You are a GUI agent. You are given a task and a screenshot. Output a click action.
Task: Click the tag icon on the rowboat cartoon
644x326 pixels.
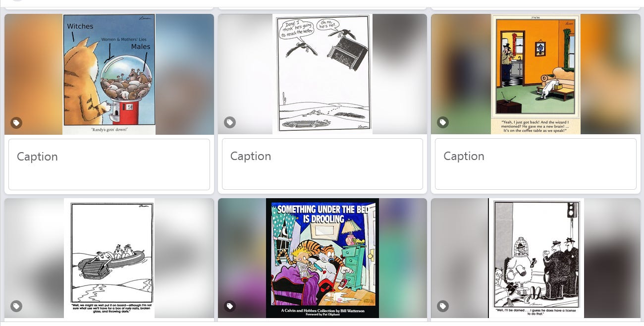coord(16,306)
